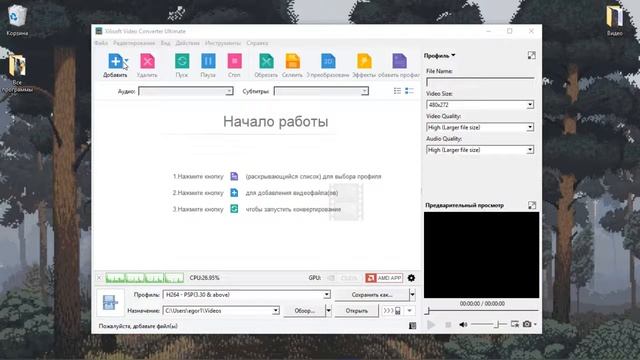Open the arrow beside the snapshot camera
Viewport: 640px width, 360px height.
(535, 324)
